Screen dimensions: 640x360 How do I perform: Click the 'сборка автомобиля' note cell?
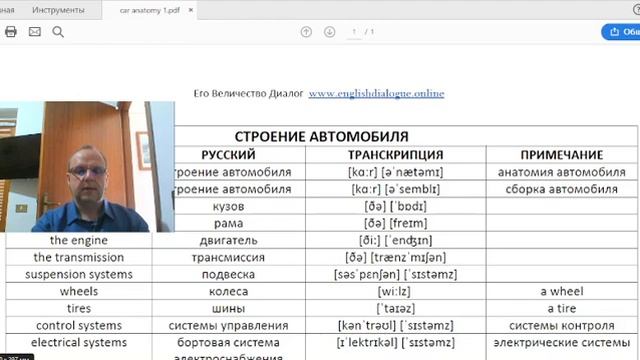[x=562, y=189]
